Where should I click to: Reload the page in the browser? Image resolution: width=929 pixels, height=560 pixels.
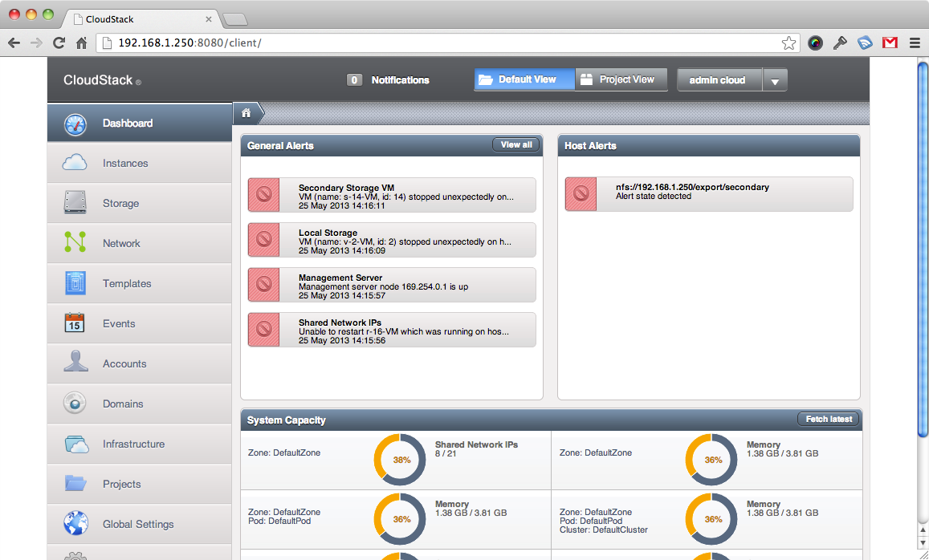pos(59,43)
